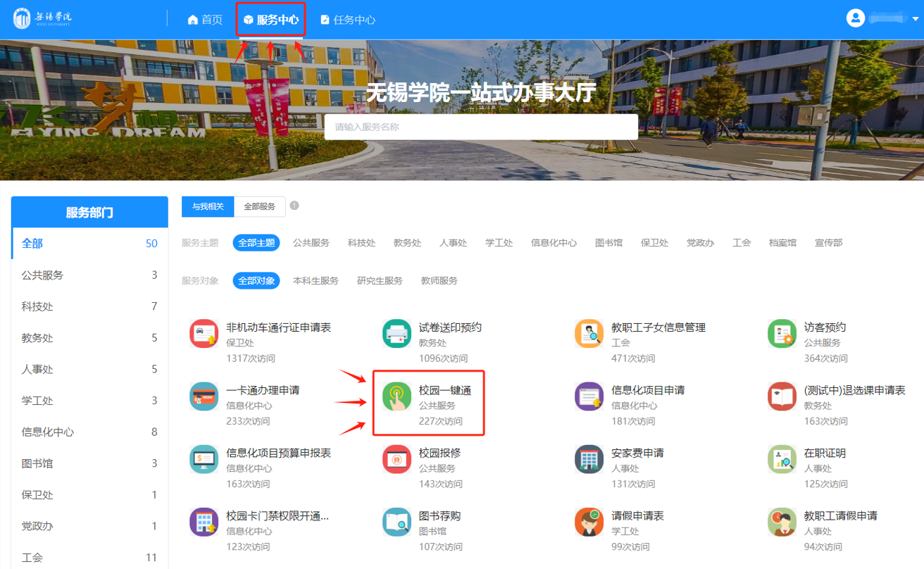Image resolution: width=924 pixels, height=569 pixels.
Task: Click the 一卡通办理申请 card icon
Action: (x=204, y=397)
